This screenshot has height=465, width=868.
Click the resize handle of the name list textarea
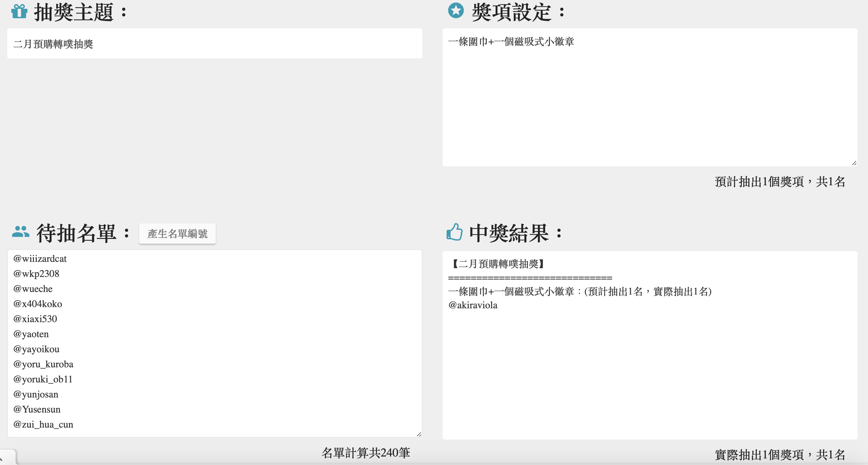[419, 434]
